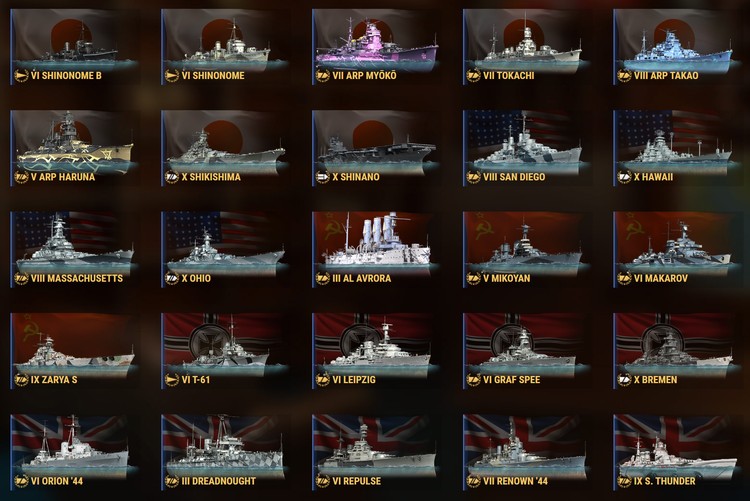Image resolution: width=750 pixels, height=501 pixels.
Task: Select the VIII ARP Takao ship card
Action: point(674,46)
